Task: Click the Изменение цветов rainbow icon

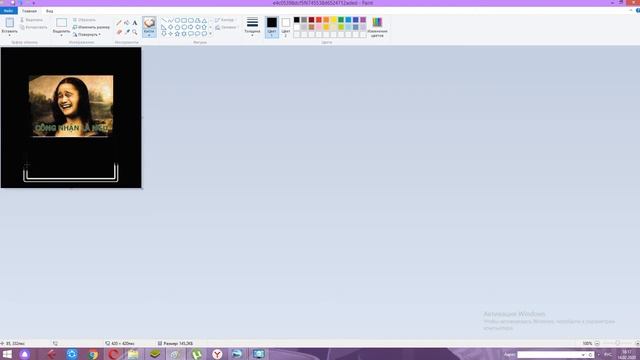Action: coord(377,22)
